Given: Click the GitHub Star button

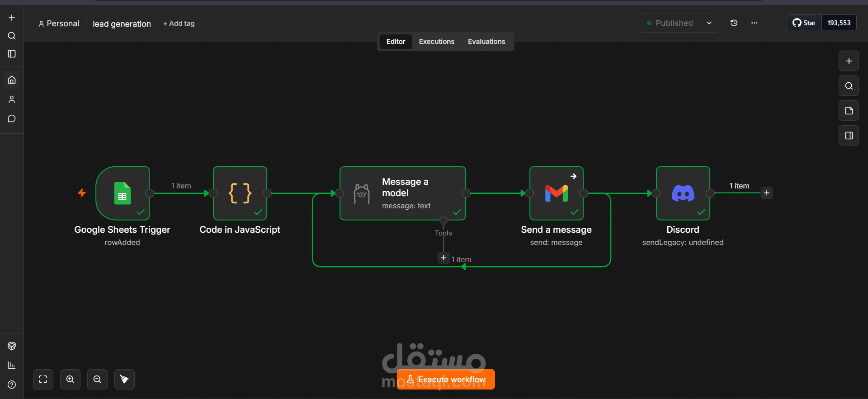Looking at the screenshot, I should [804, 23].
